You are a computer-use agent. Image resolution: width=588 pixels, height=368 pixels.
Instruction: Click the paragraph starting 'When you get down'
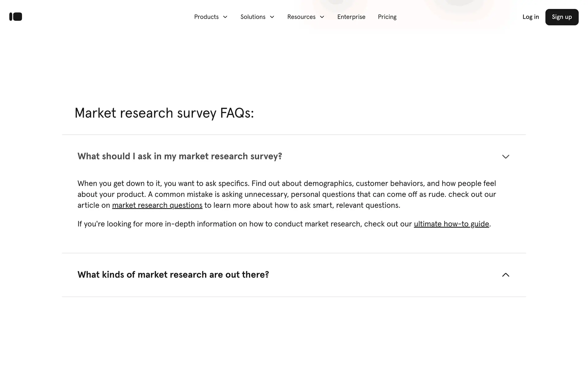pyautogui.click(x=286, y=194)
